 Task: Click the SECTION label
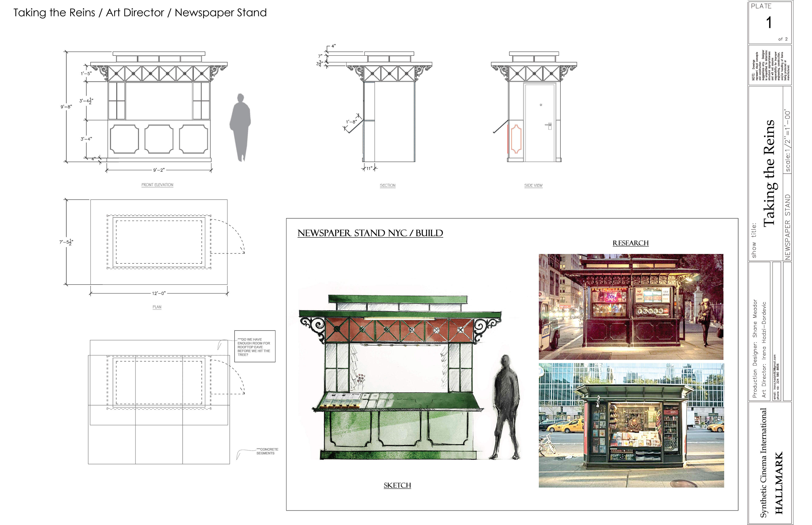[x=388, y=185]
